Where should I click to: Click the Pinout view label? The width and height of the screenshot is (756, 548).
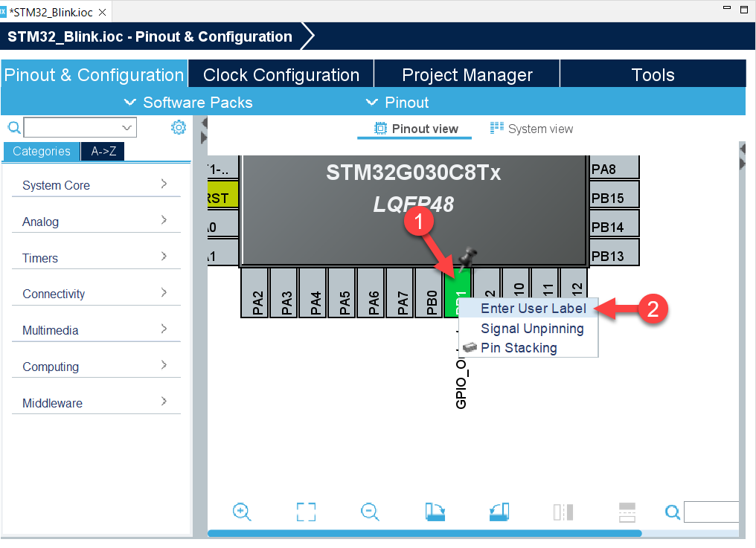(425, 129)
